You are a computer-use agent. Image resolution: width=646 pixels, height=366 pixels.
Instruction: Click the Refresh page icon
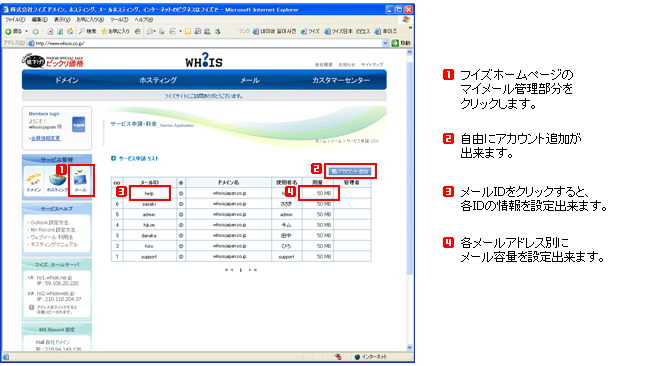tap(60, 31)
